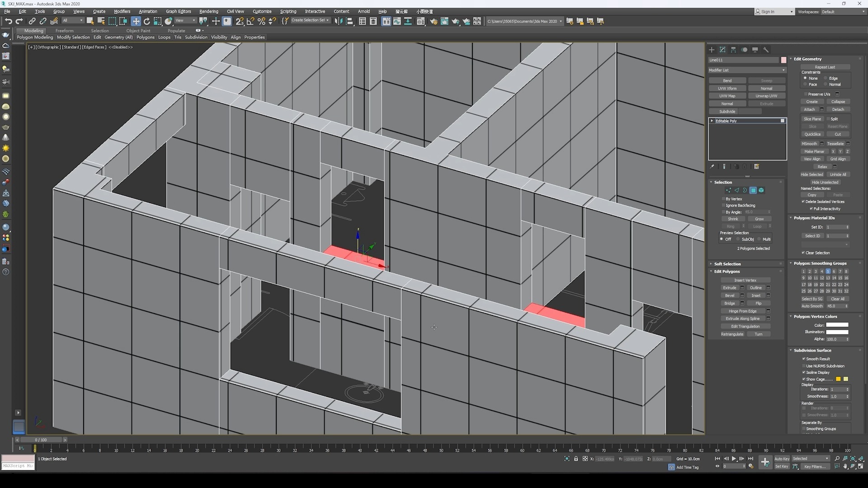Open the Rendering menu
The image size is (868, 488).
coord(209,11)
